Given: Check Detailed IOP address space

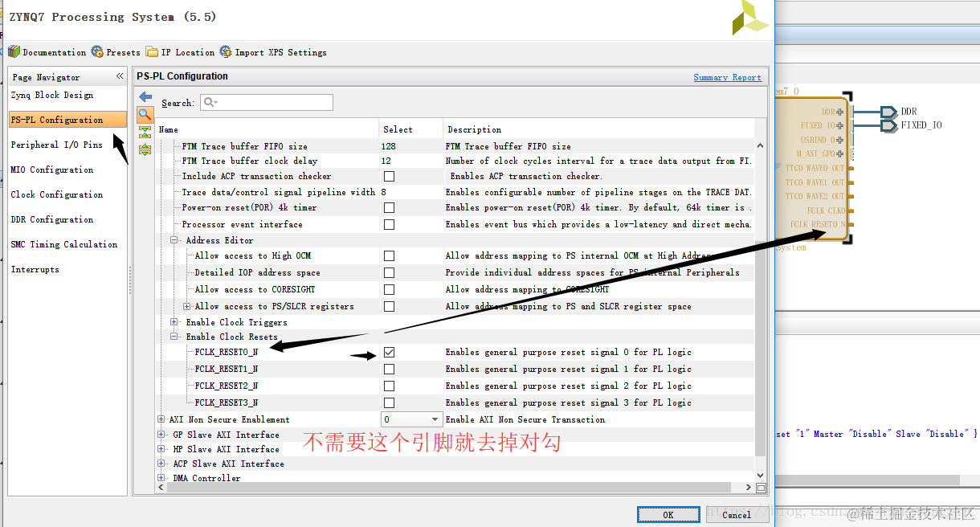Looking at the screenshot, I should point(389,273).
